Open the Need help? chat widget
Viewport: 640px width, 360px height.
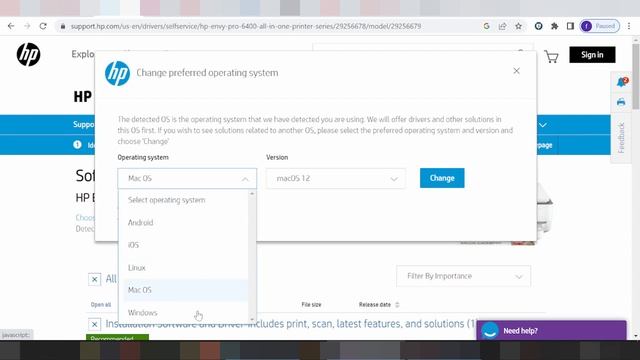pyautogui.click(x=551, y=331)
